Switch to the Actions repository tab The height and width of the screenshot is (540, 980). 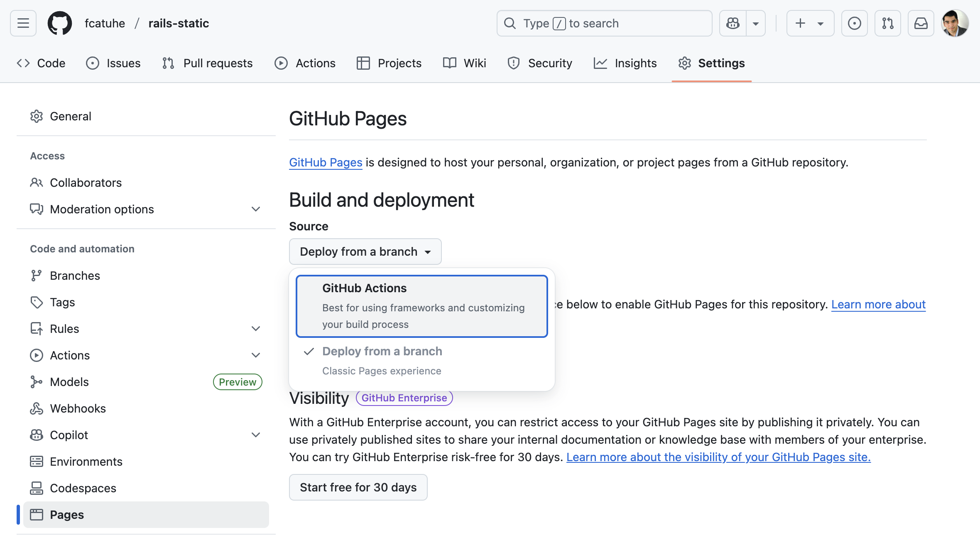pos(305,63)
